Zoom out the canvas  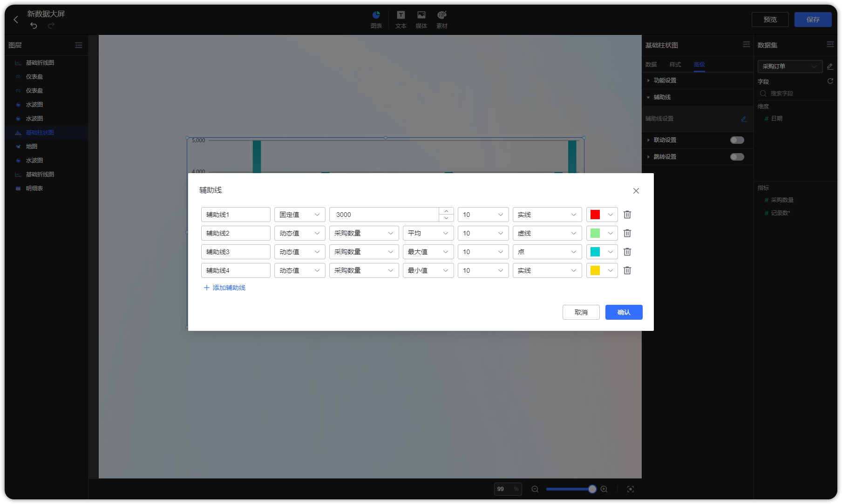[535, 489]
